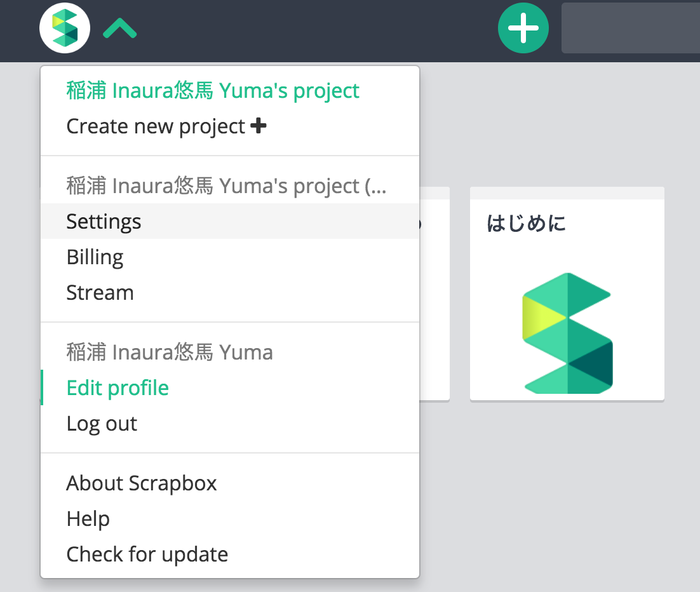Image resolution: width=700 pixels, height=592 pixels.
Task: Click the gray Inaura Yuma user name heading
Action: click(170, 352)
